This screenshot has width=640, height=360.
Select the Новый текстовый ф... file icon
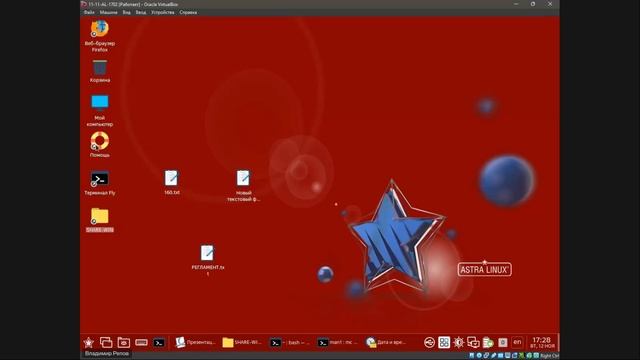point(243,178)
